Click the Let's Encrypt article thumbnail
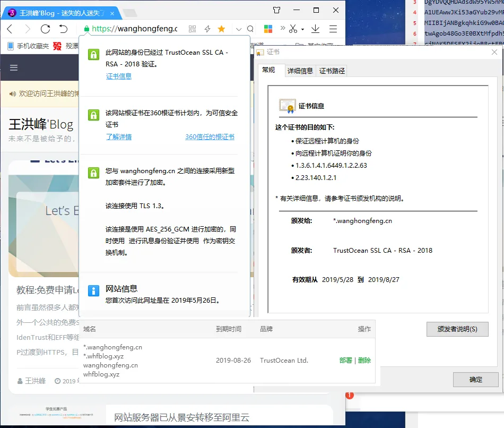 coord(44,226)
